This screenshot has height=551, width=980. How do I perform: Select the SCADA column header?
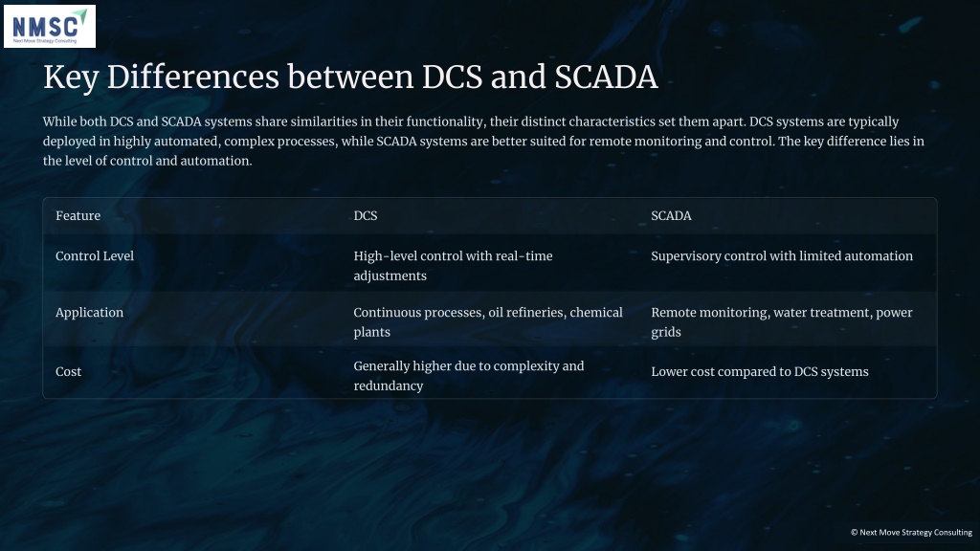click(671, 215)
